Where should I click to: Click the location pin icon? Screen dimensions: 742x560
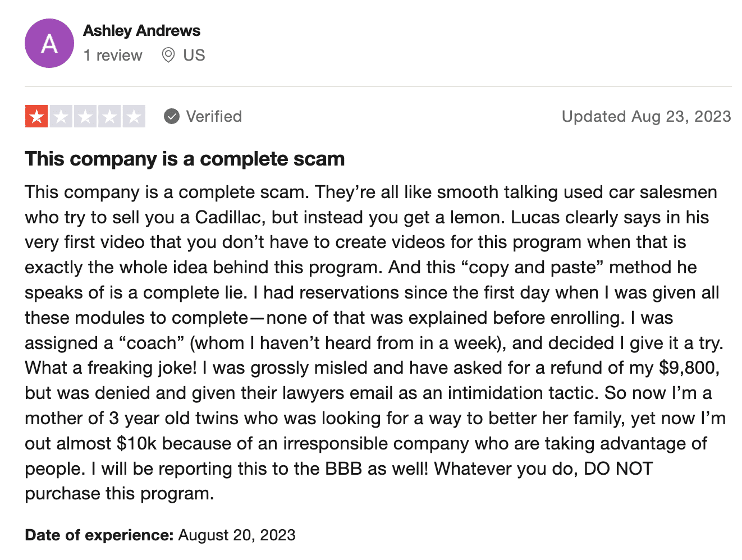(168, 55)
